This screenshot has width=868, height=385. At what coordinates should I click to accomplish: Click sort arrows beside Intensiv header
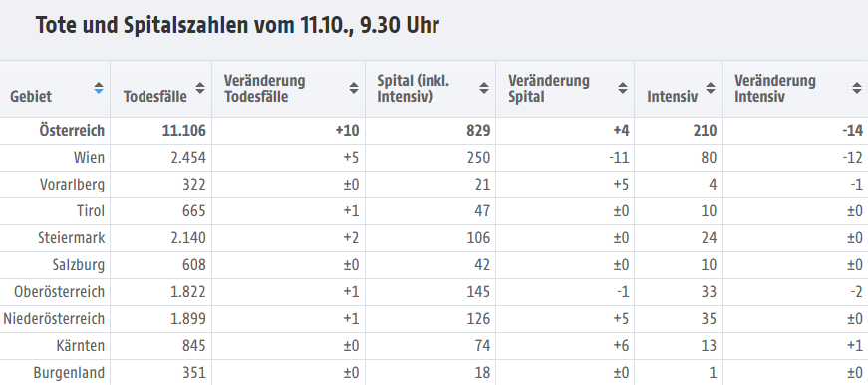pyautogui.click(x=711, y=88)
